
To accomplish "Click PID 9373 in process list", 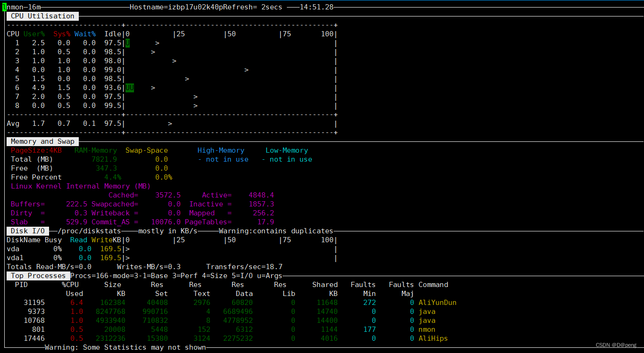I will 37,312.
